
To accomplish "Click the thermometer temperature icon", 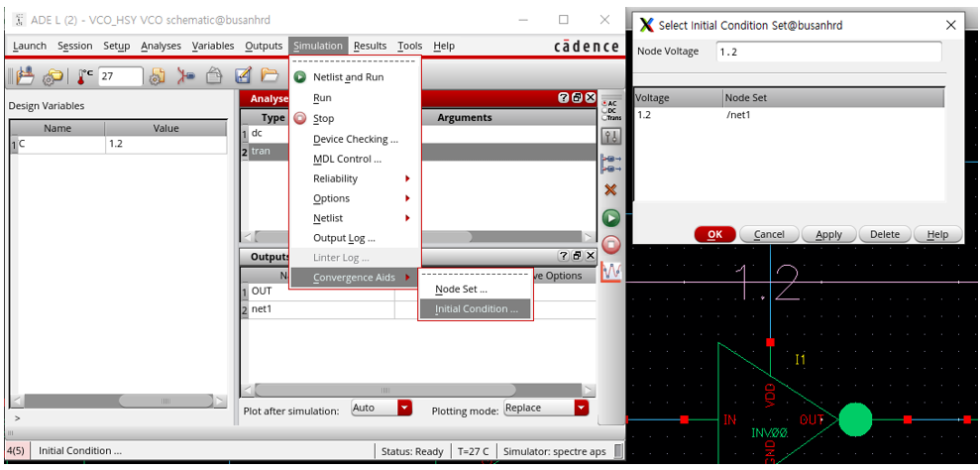I will coord(85,76).
